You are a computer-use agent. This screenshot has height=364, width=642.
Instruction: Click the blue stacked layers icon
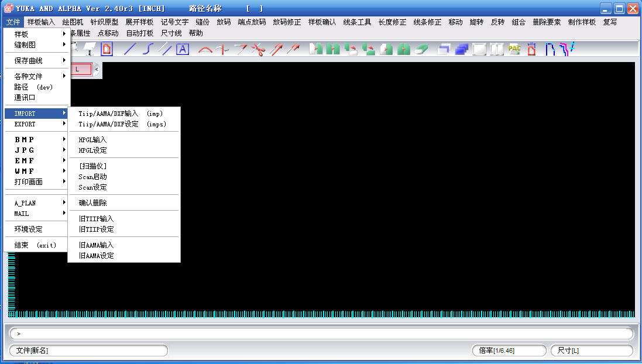pyautogui.click(x=461, y=49)
